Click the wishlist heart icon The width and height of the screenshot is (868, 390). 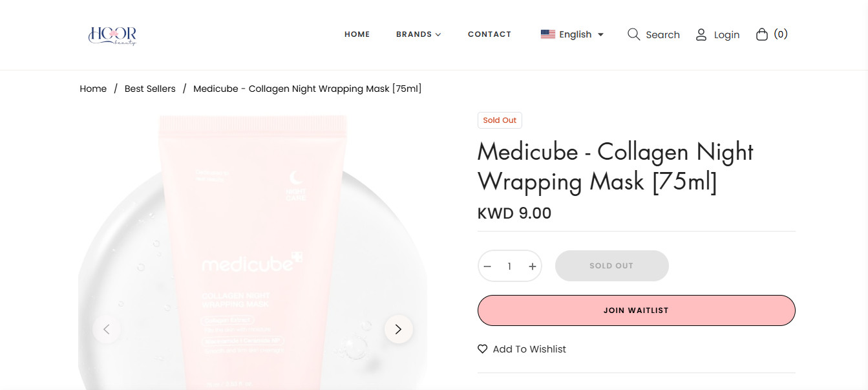[482, 349]
